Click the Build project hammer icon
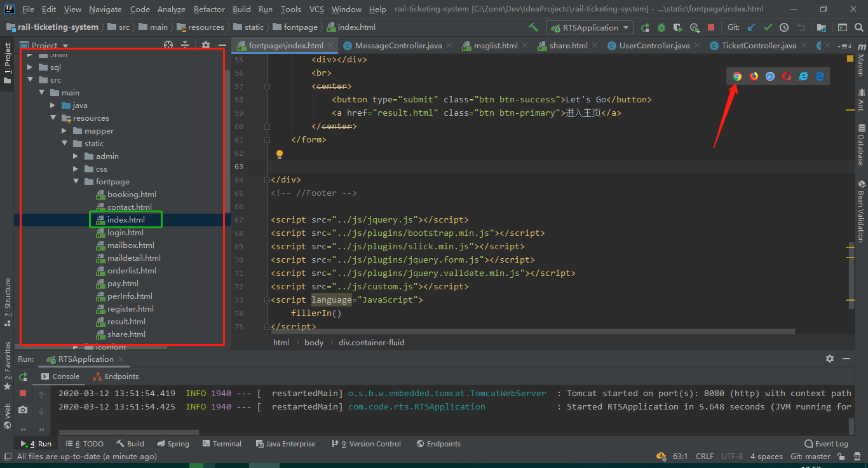 [534, 27]
